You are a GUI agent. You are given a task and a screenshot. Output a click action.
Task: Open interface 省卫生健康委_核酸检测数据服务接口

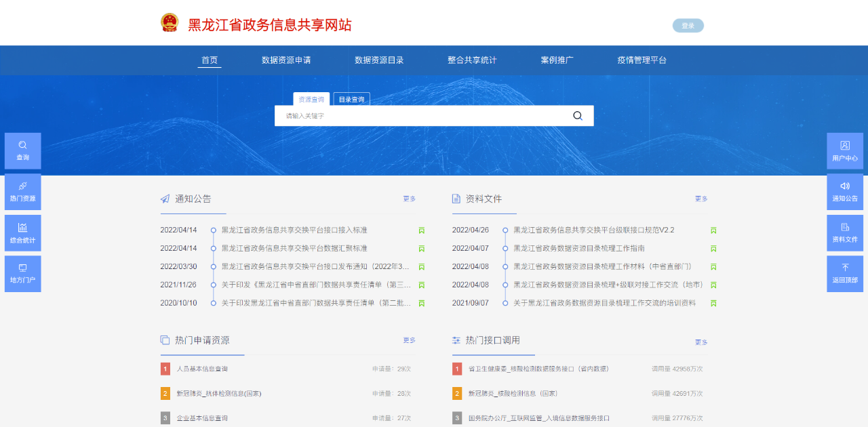(x=538, y=369)
